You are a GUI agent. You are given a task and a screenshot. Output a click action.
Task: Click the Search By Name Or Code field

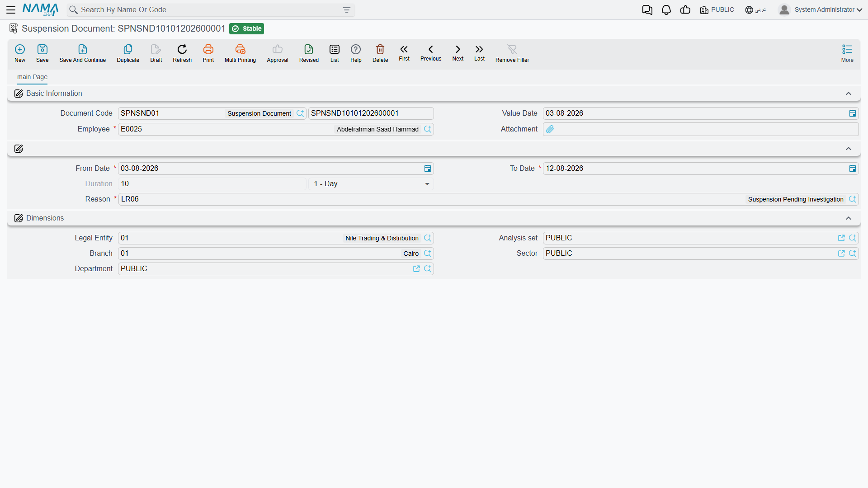pyautogui.click(x=210, y=10)
